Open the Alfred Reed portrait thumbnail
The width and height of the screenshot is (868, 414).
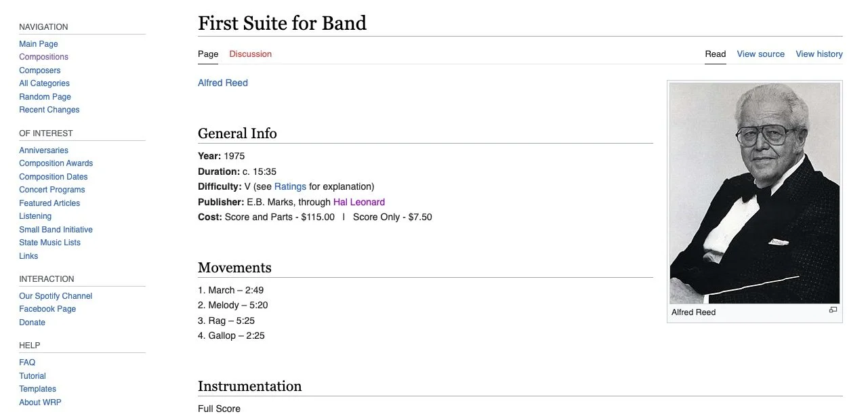754,193
